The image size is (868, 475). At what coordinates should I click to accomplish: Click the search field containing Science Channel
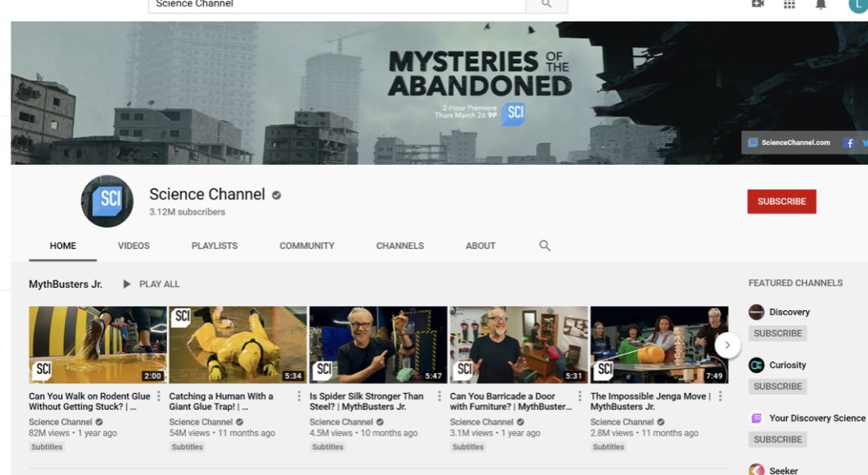click(x=337, y=5)
